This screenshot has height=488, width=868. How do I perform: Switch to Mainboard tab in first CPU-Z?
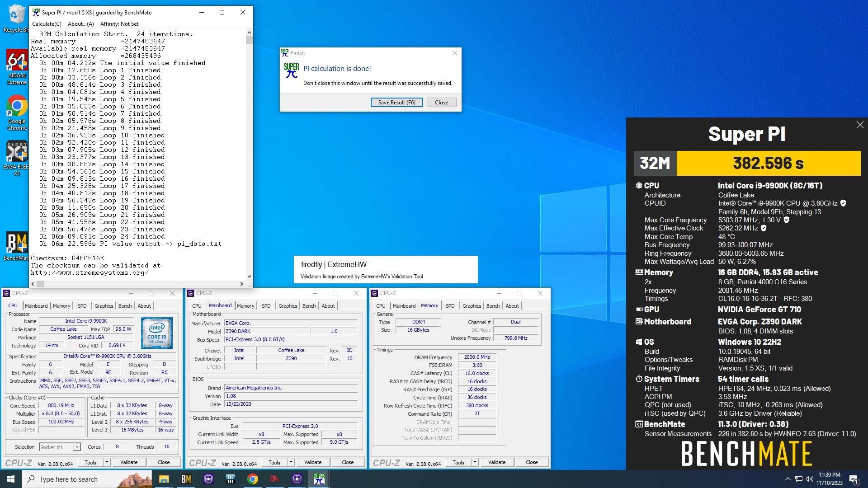pos(36,306)
